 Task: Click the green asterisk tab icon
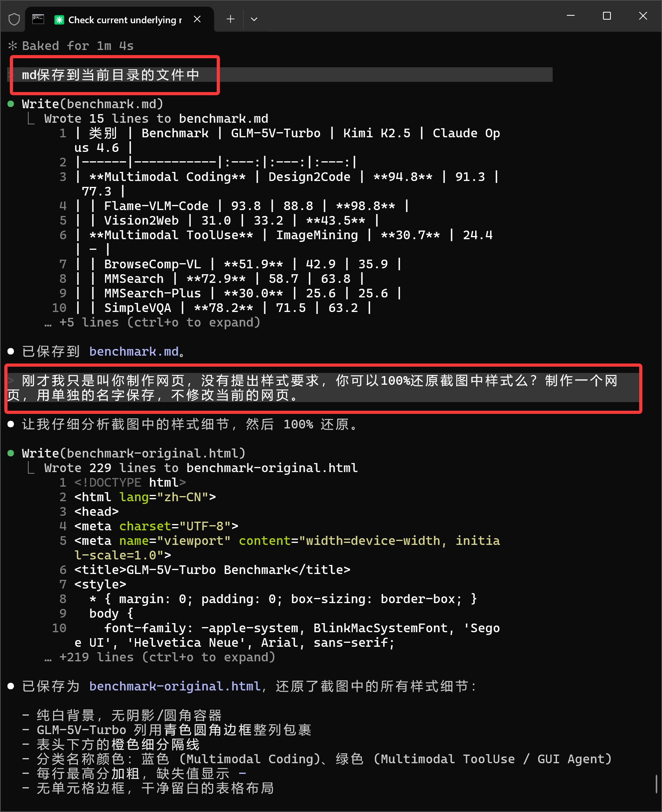click(59, 20)
